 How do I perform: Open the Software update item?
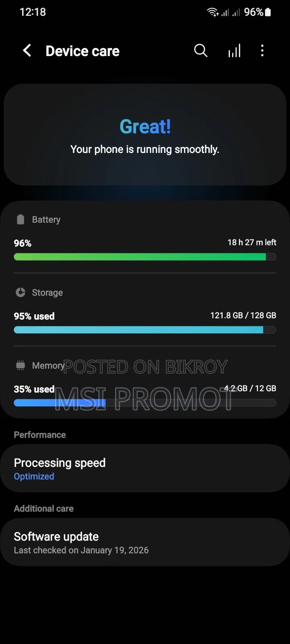[145, 542]
